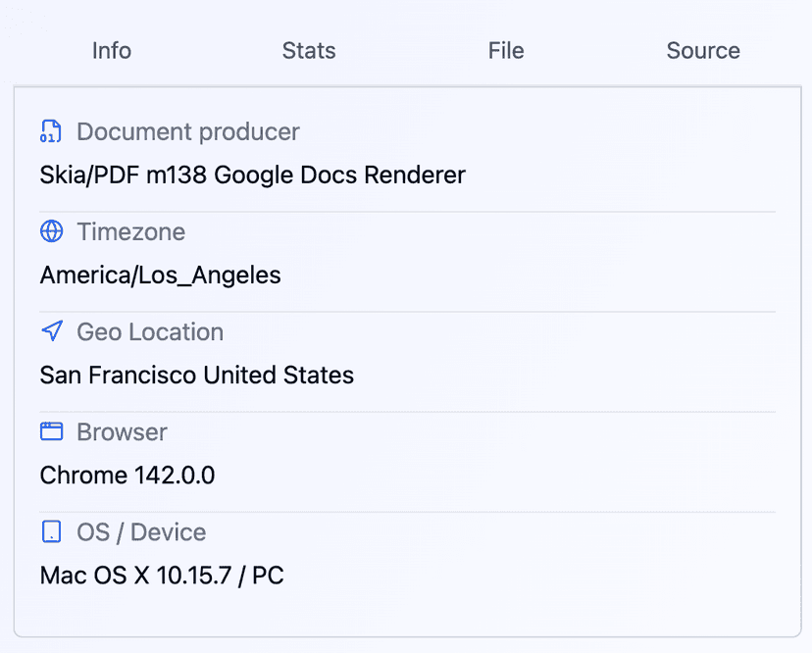Click the Geo Location arrow icon
This screenshot has width=812, height=653.
[51, 332]
